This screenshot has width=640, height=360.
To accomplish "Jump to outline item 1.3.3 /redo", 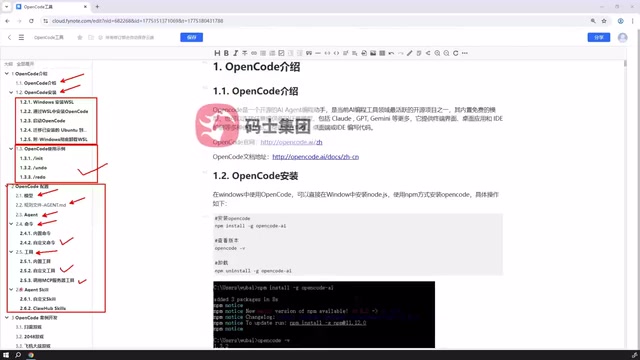I will (x=32, y=177).
